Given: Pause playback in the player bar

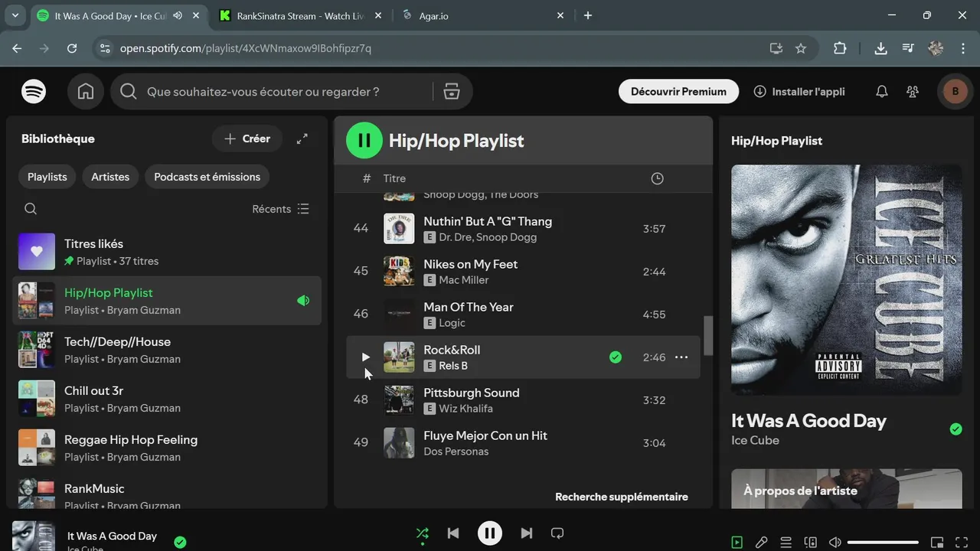Looking at the screenshot, I should (490, 533).
